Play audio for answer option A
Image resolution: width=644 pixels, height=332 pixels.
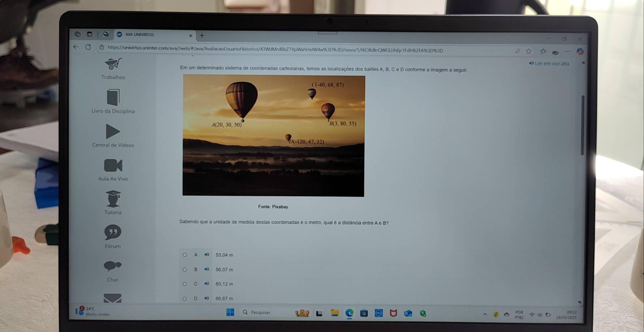pyautogui.click(x=207, y=255)
